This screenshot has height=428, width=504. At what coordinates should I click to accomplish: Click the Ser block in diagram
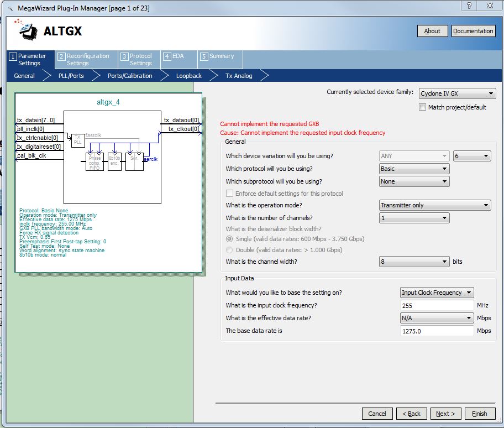point(134,162)
